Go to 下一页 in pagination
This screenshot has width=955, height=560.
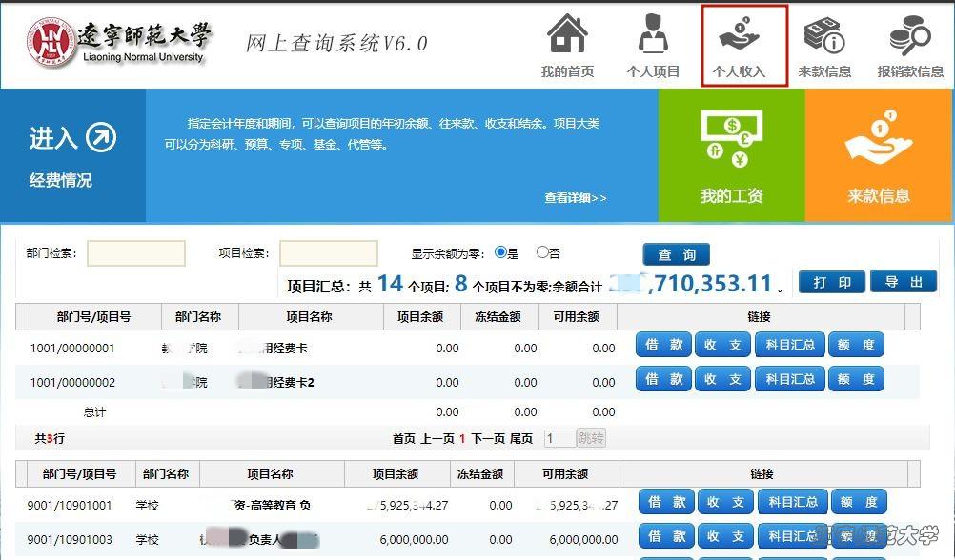(x=488, y=439)
